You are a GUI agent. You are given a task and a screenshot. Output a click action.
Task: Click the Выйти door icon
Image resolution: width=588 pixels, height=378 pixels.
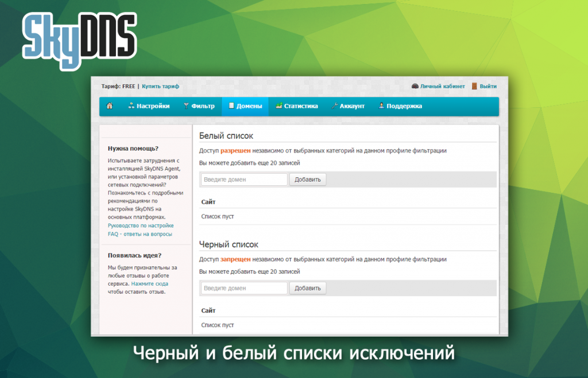(474, 86)
